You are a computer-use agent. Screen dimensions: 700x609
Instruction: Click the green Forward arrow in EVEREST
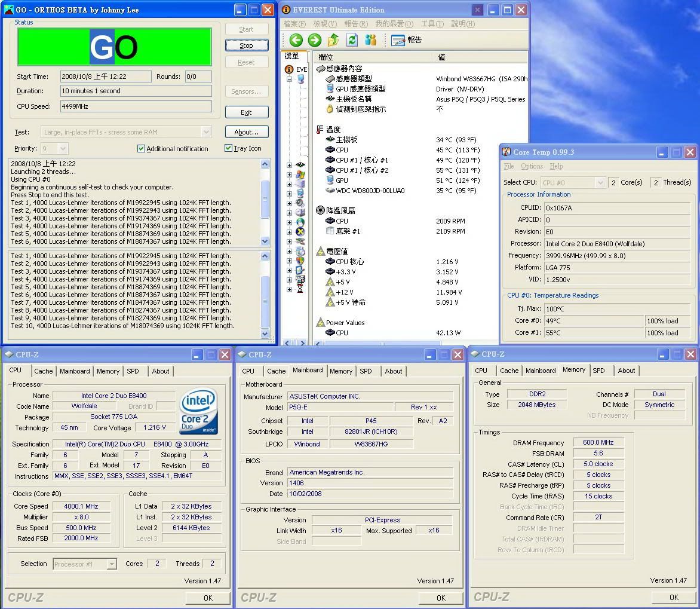click(x=315, y=40)
